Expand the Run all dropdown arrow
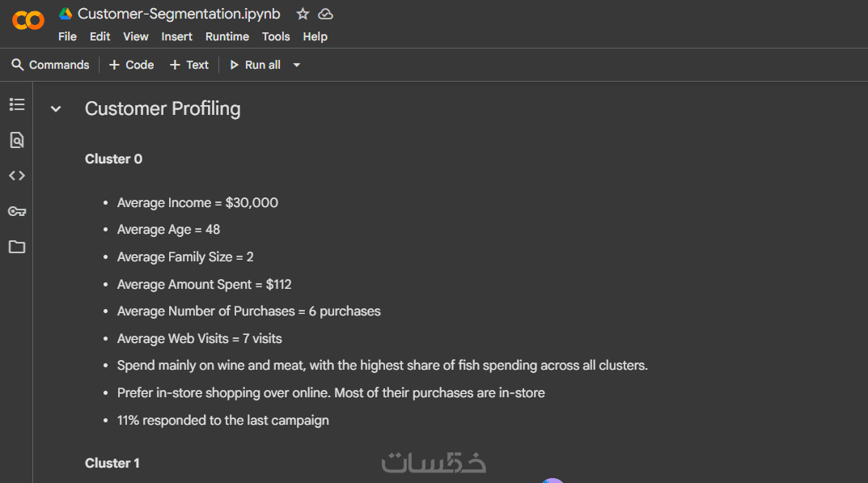This screenshot has height=483, width=868. coord(297,65)
